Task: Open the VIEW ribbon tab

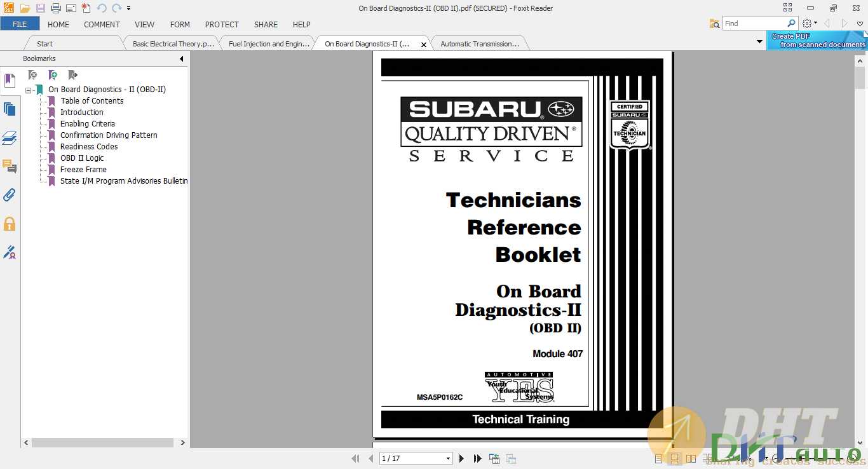Action: pos(145,24)
